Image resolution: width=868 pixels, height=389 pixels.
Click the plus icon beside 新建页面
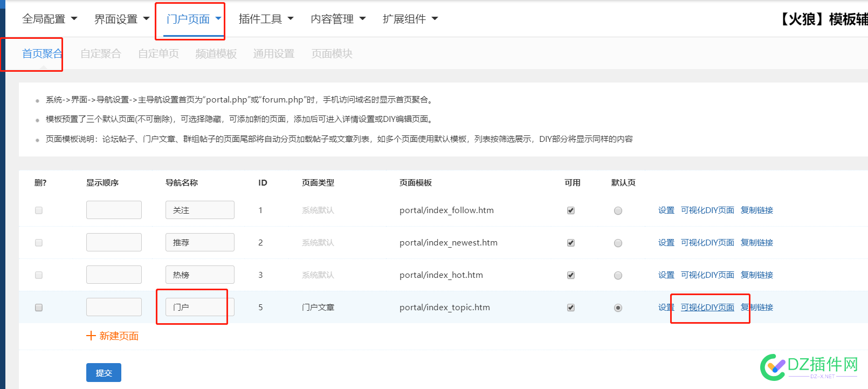point(91,336)
